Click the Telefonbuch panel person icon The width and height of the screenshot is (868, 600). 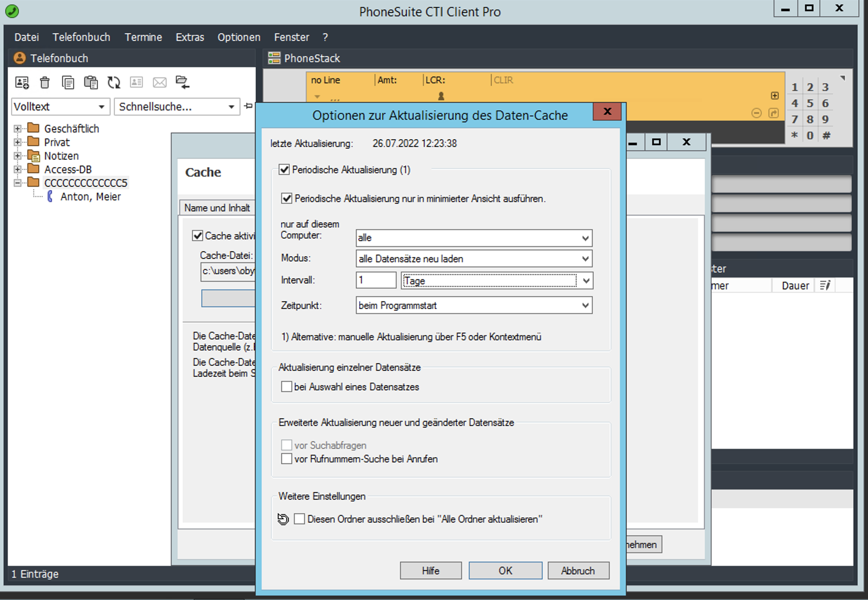[x=20, y=58]
